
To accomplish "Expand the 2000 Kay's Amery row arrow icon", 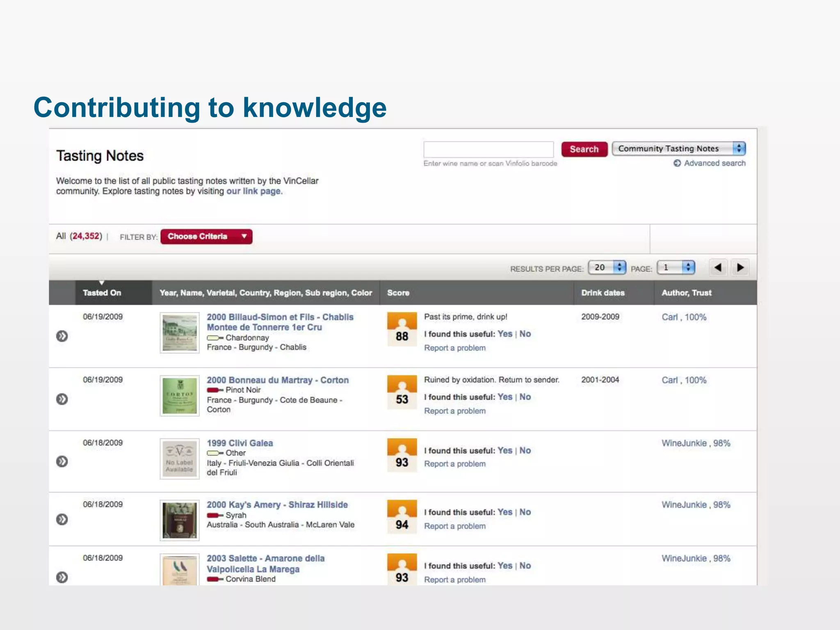I will (x=62, y=520).
